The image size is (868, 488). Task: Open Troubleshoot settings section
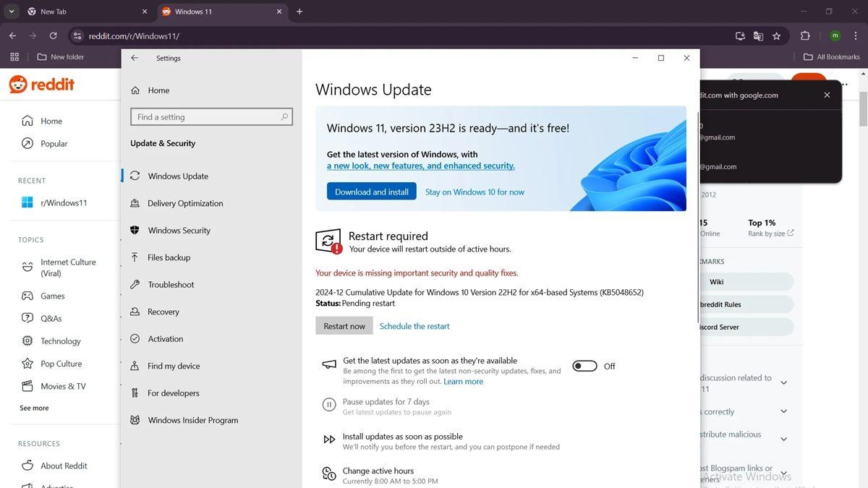click(171, 285)
